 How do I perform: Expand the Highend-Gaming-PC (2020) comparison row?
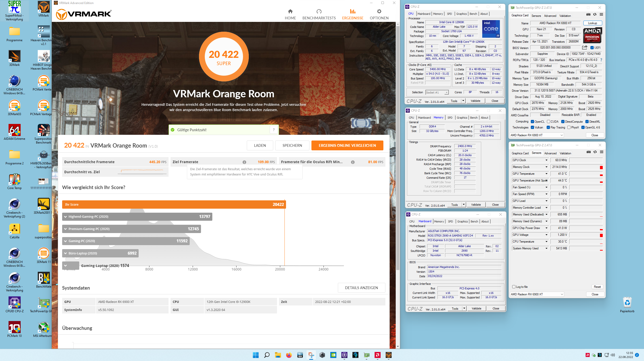point(137,217)
